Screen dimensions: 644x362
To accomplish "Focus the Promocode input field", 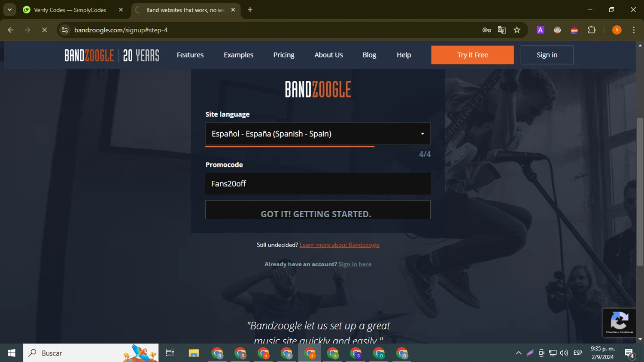I will (318, 184).
